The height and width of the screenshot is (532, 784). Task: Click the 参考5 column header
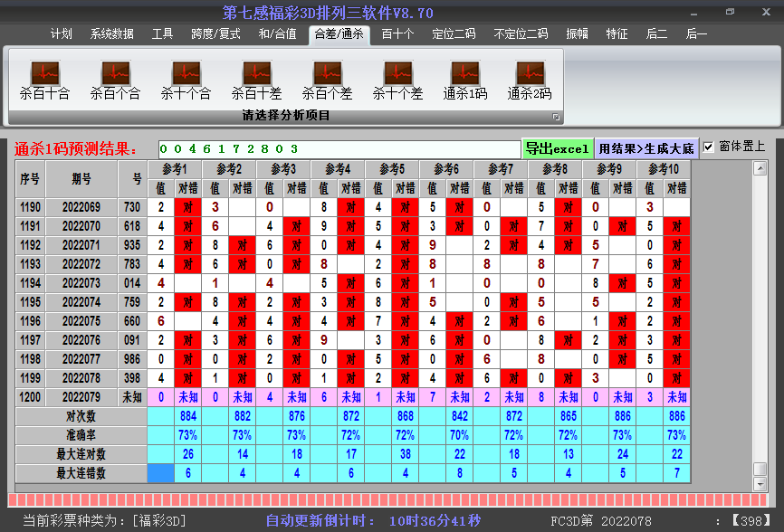(392, 169)
